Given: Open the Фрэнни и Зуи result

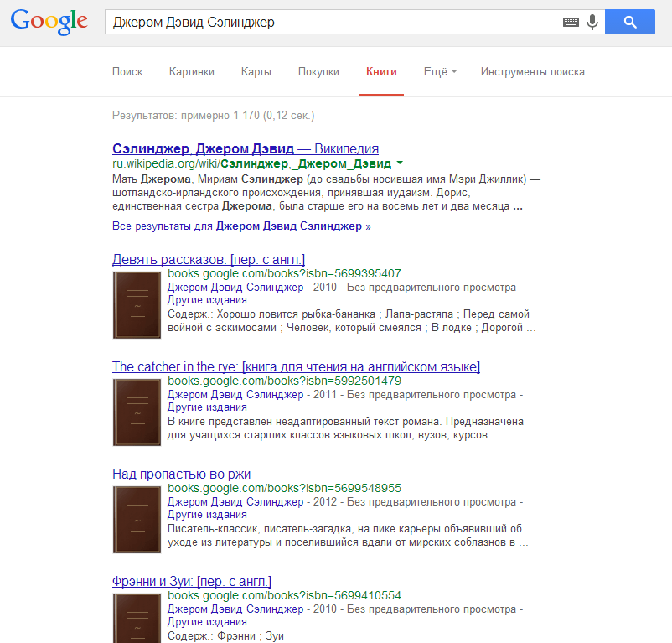Looking at the screenshot, I should tap(192, 581).
